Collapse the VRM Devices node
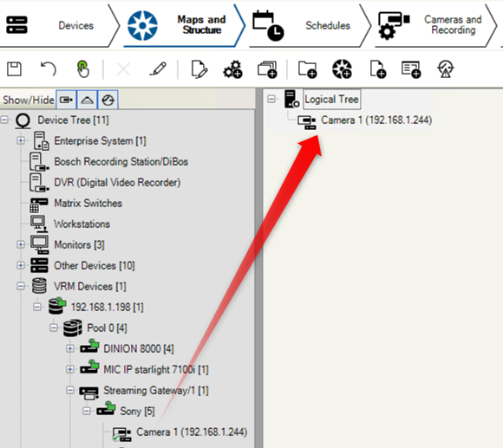The width and height of the screenshot is (503, 448). [21, 286]
